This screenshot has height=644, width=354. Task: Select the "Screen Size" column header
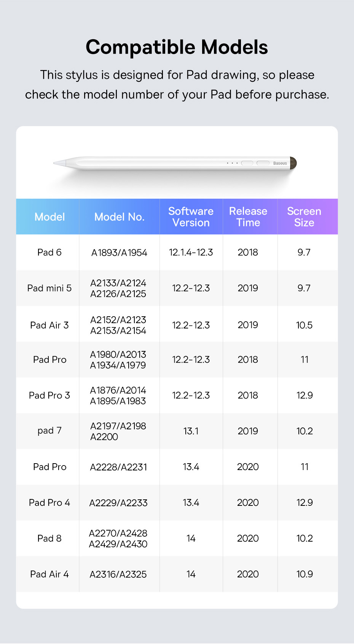coord(304,217)
